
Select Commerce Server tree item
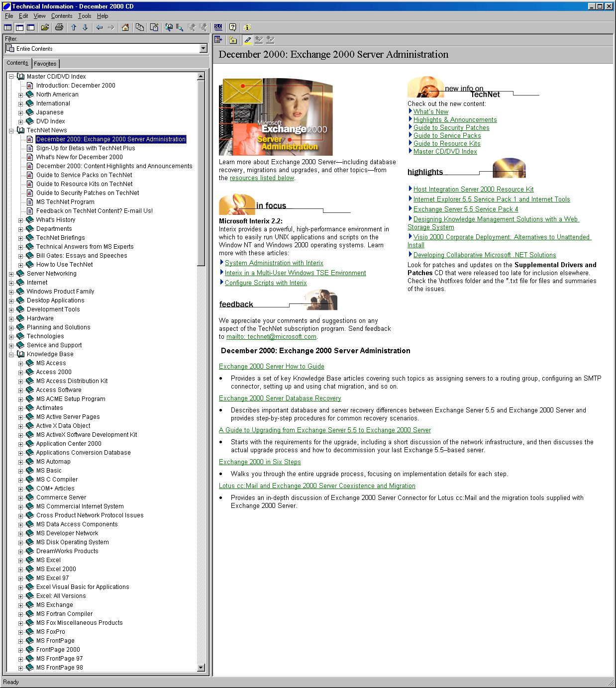(x=61, y=497)
